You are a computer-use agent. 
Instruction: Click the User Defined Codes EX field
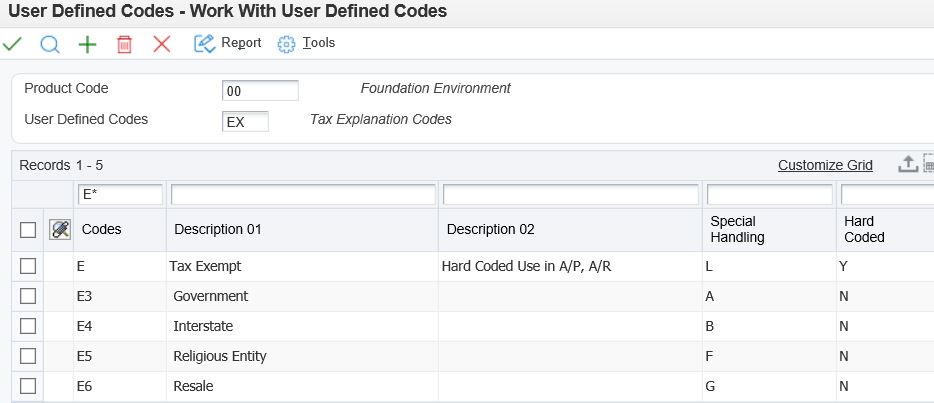[245, 122]
